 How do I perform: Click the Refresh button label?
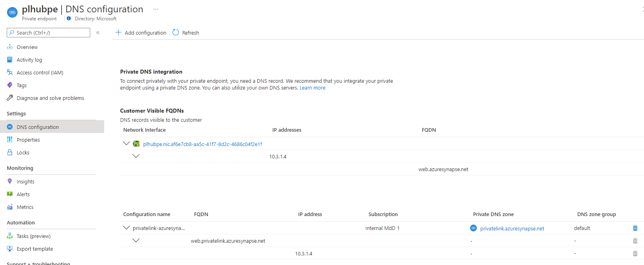click(190, 33)
